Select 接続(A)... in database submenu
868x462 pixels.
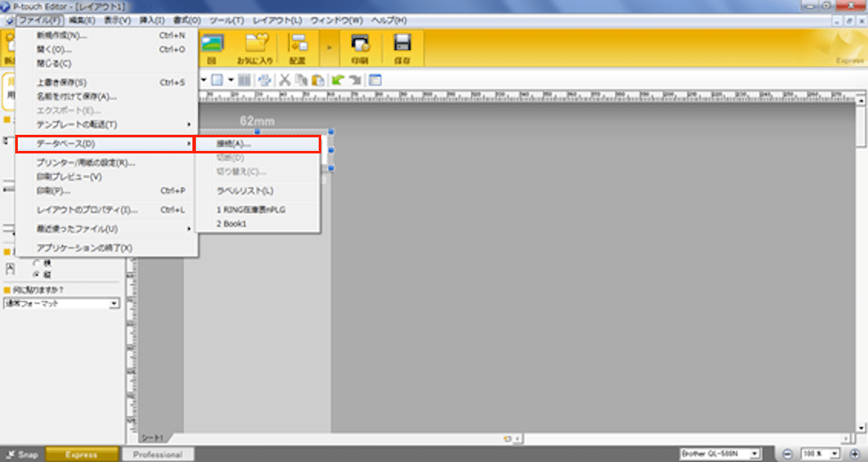(x=258, y=144)
